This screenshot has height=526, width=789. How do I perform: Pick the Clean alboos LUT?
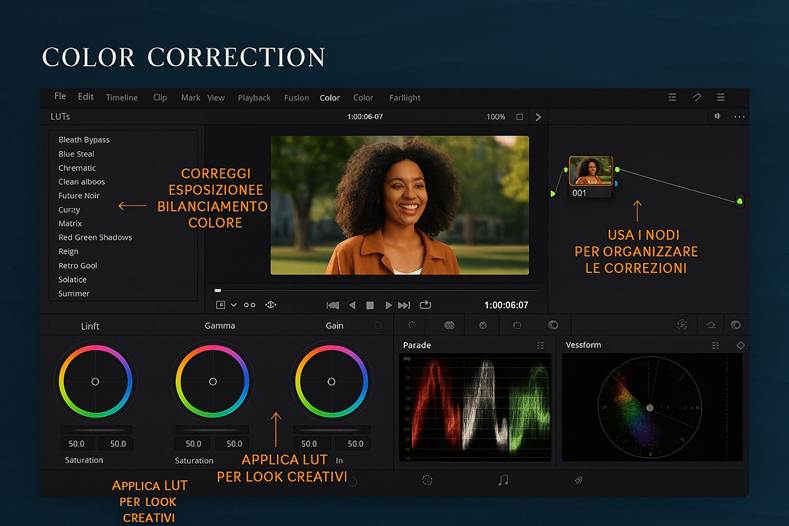coord(82,182)
